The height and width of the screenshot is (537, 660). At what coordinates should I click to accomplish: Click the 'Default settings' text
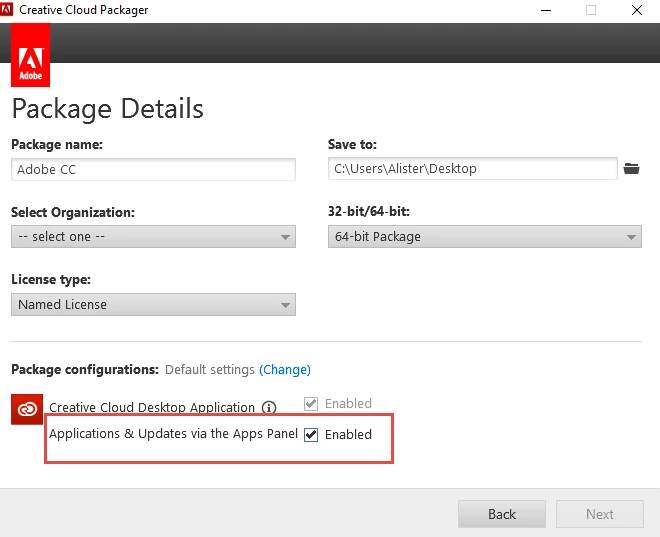pos(210,370)
